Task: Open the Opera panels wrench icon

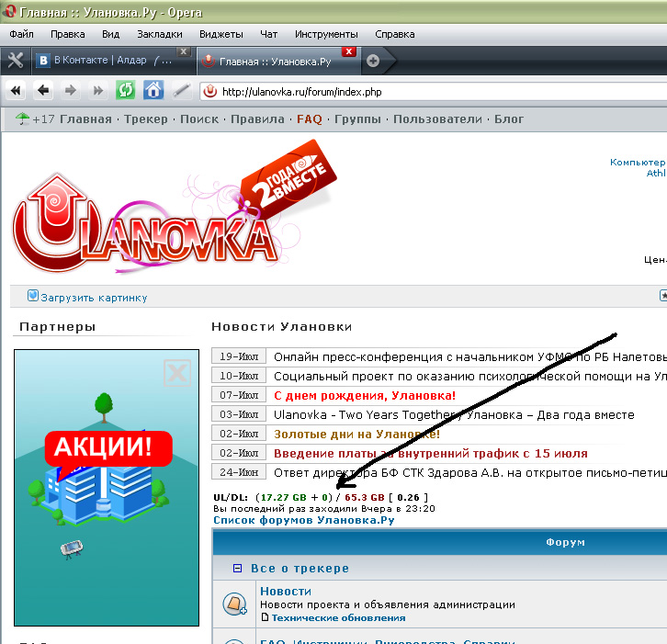Action: click(16, 61)
